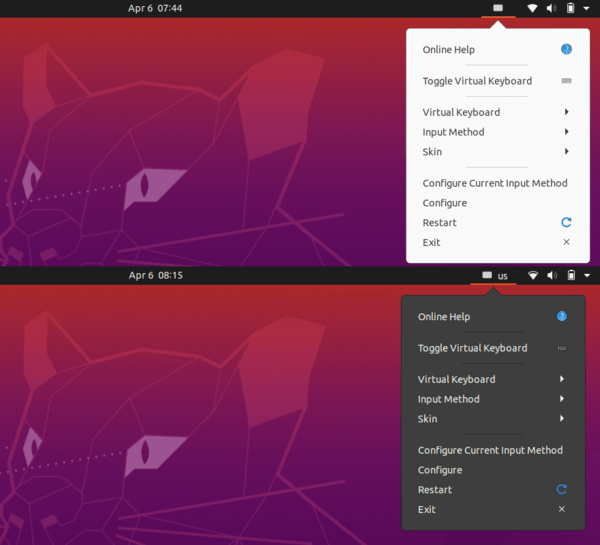Click the X icon next to Exit, light menu
The image size is (600, 545).
567,242
